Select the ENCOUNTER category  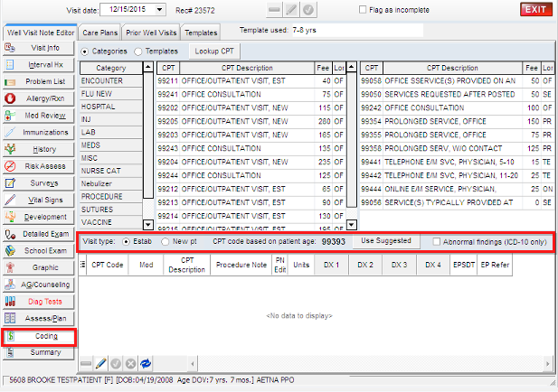tap(110, 81)
